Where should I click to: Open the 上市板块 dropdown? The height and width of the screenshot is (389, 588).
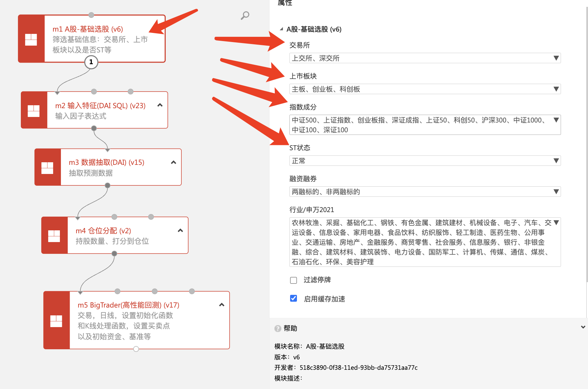(425, 89)
